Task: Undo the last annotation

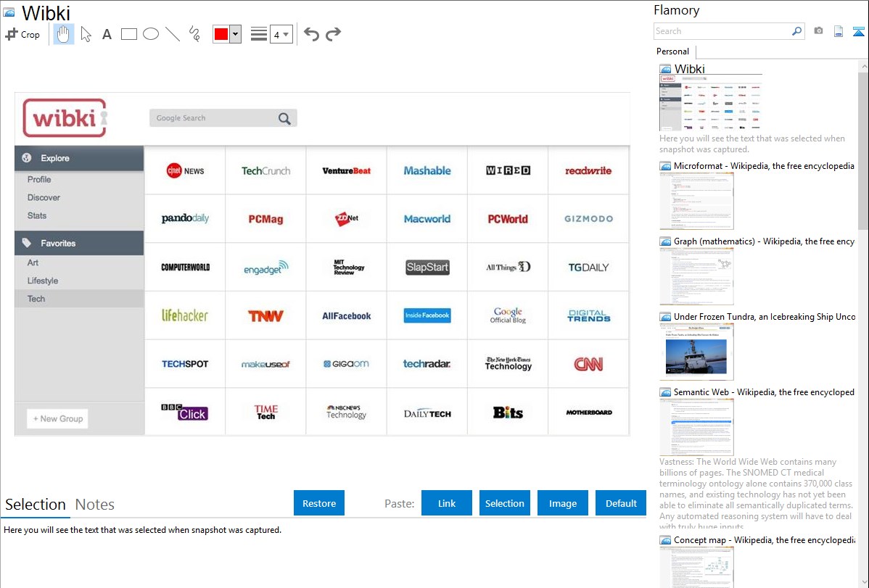Action: [x=311, y=34]
